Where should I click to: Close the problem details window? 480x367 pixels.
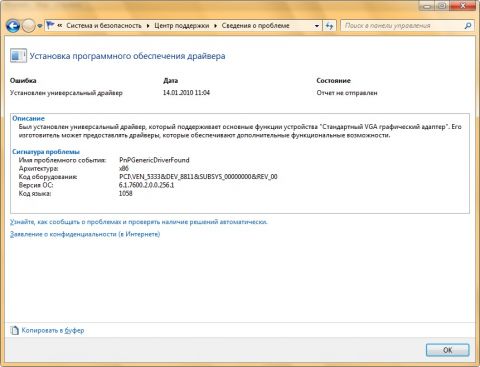click(x=463, y=6)
